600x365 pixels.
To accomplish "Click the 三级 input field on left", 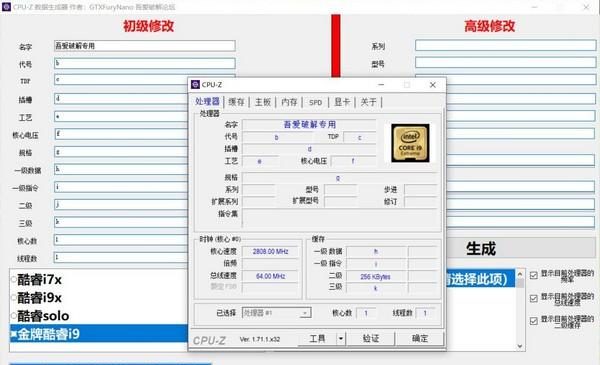I will [121, 222].
